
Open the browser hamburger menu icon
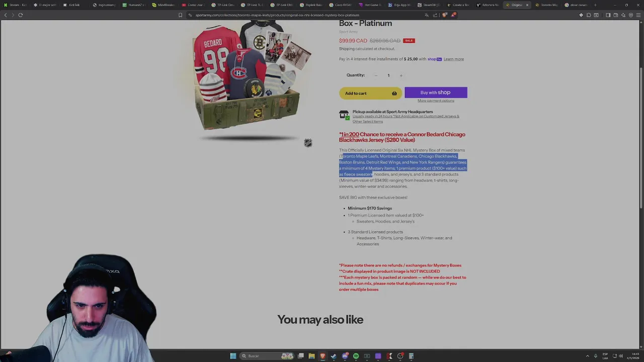639,15
